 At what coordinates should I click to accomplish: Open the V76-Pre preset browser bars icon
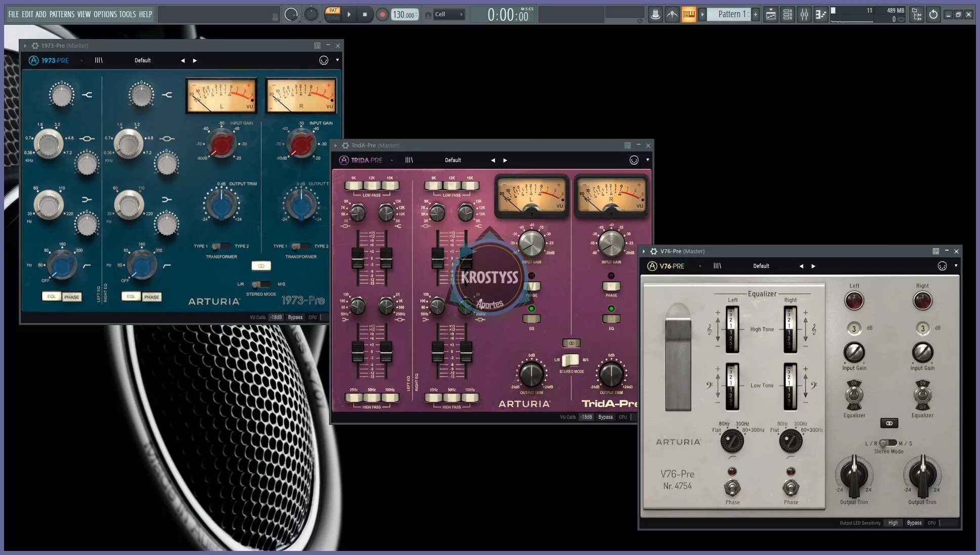click(x=717, y=266)
